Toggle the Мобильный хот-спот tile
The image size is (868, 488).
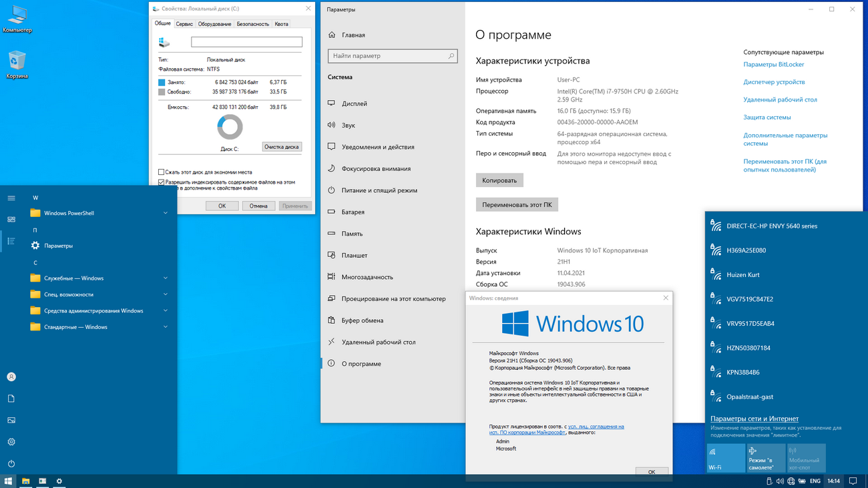806,458
